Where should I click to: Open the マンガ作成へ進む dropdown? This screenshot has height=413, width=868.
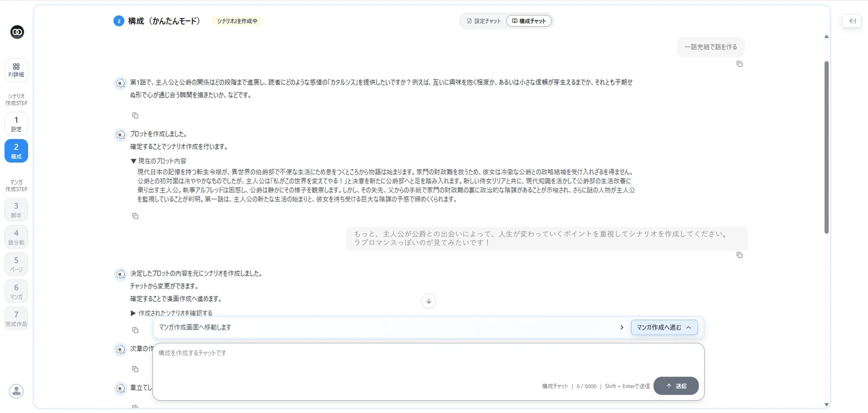click(x=664, y=327)
